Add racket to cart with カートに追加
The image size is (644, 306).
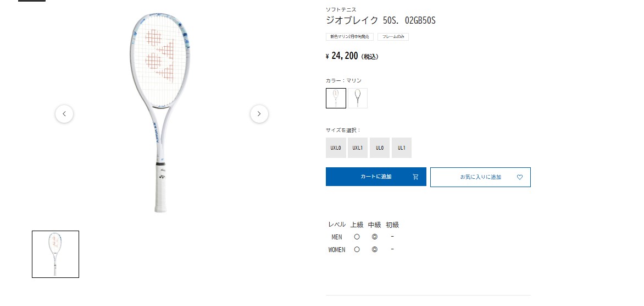[x=376, y=177]
